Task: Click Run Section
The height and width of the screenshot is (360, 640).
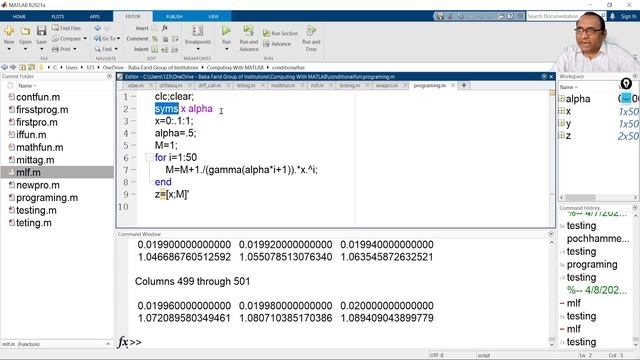Action: (280, 33)
